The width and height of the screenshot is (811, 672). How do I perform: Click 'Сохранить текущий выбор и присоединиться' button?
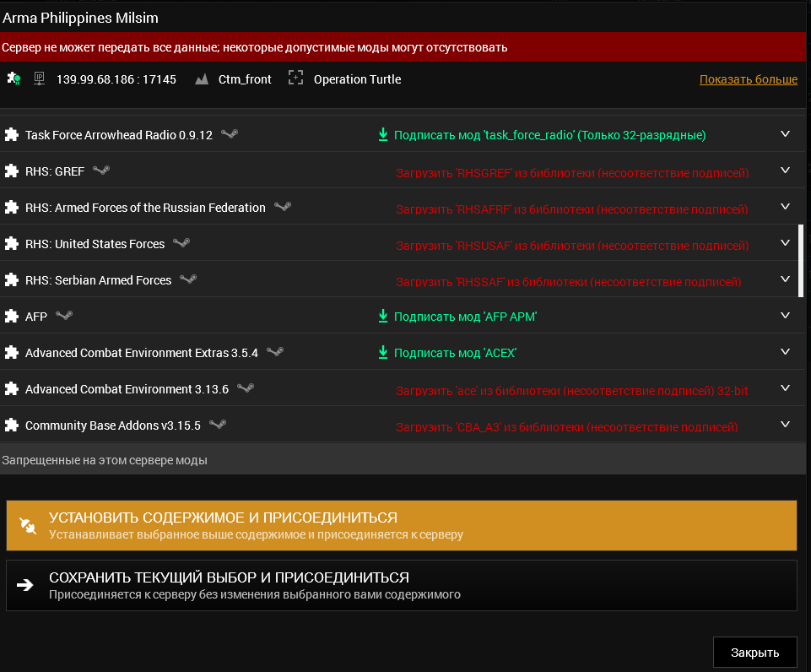pyautogui.click(x=402, y=585)
